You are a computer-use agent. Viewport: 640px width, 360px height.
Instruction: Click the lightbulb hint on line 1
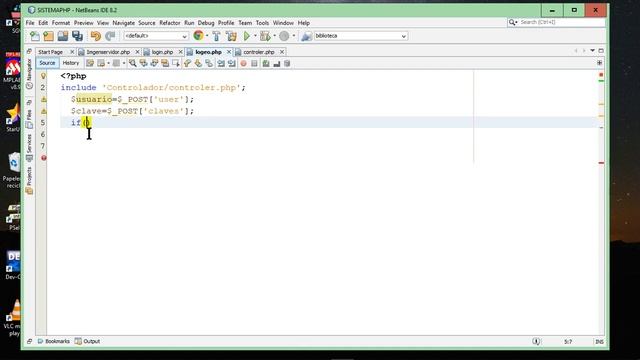point(43,76)
